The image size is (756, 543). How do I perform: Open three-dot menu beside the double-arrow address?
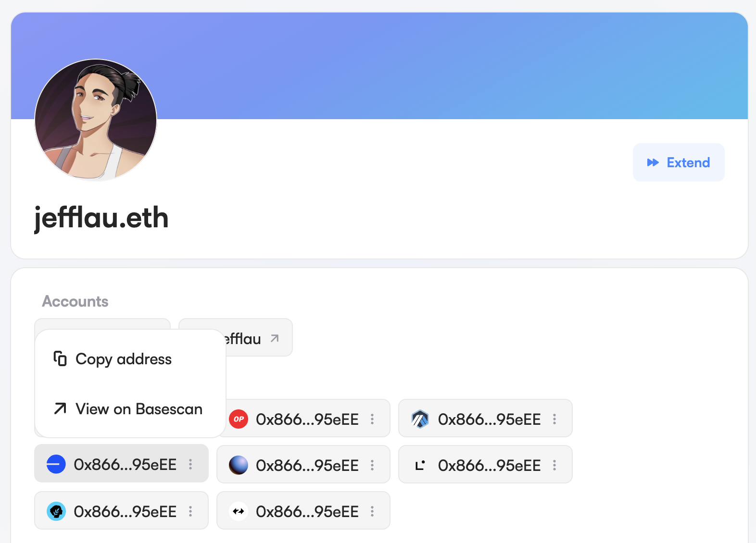pos(372,511)
